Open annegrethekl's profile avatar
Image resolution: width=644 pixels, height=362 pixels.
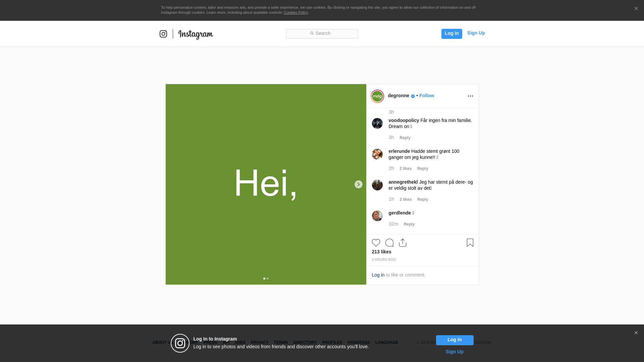click(x=377, y=185)
